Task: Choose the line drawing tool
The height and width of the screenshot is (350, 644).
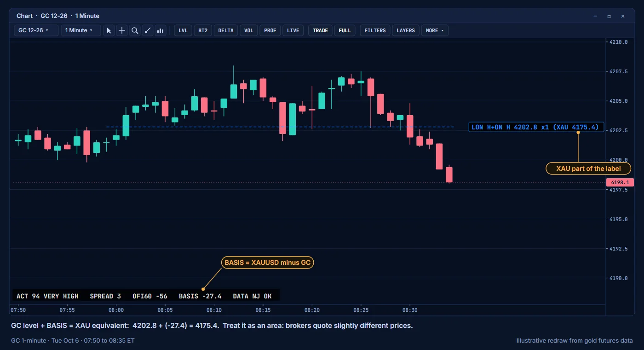Action: (148, 30)
